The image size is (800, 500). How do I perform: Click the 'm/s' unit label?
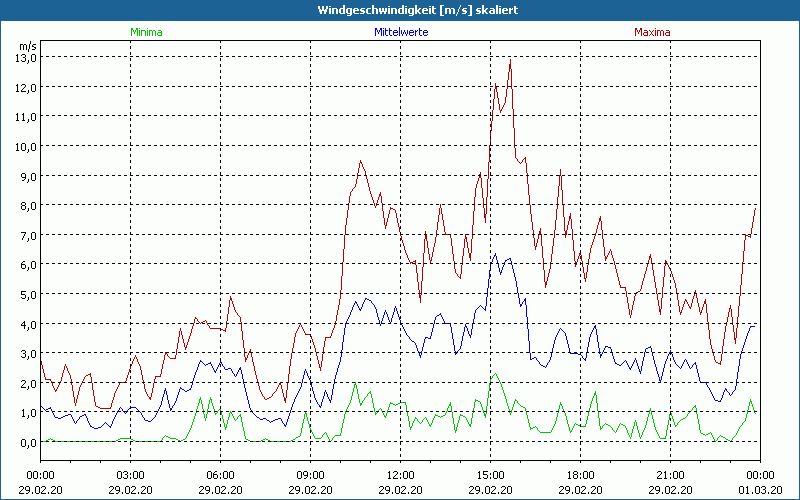point(28,46)
